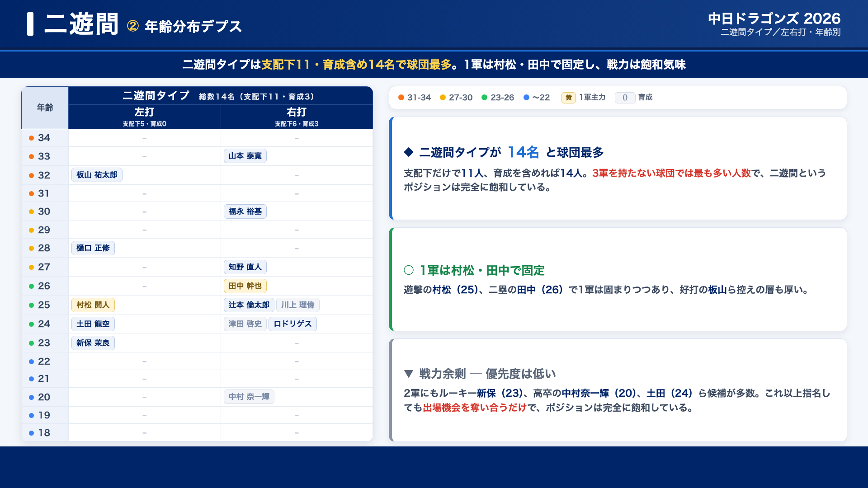
Task: Click the blue ～22 legend dot
Action: click(x=526, y=98)
